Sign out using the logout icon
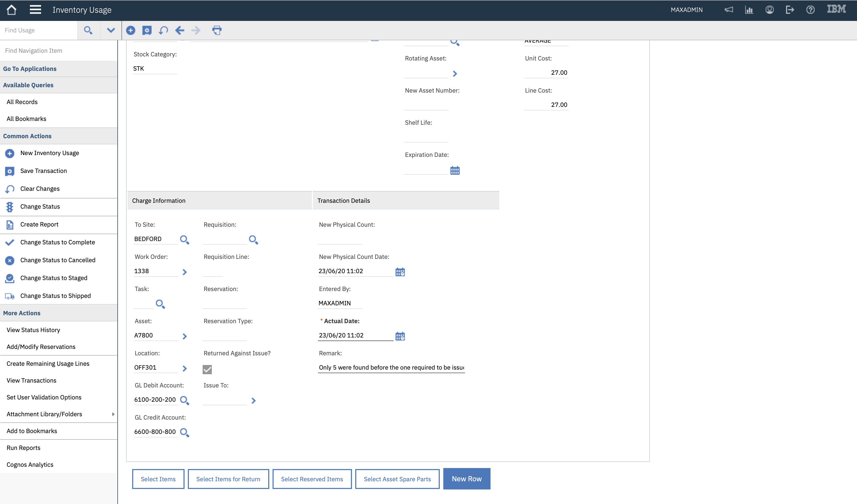The width and height of the screenshot is (857, 504). tap(790, 9)
